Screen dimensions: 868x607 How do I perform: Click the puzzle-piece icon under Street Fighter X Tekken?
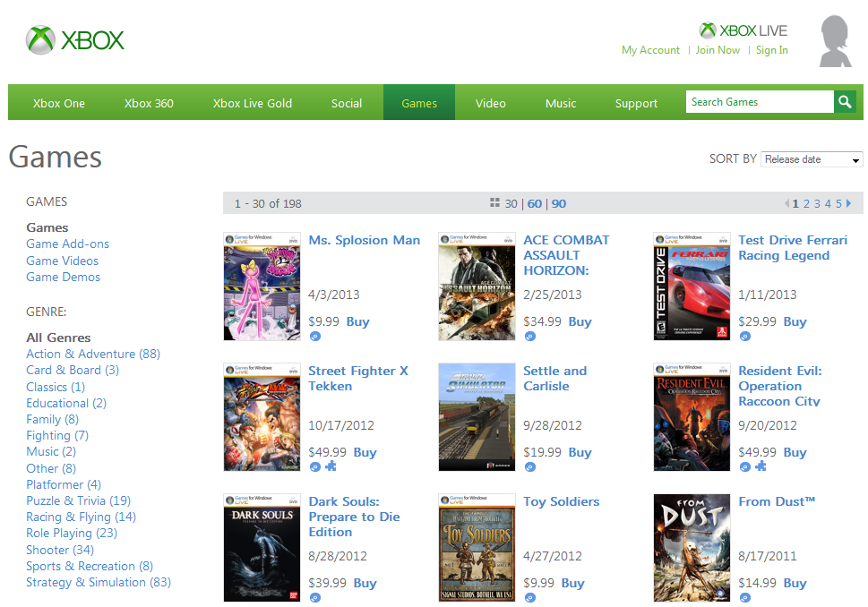tap(331, 466)
